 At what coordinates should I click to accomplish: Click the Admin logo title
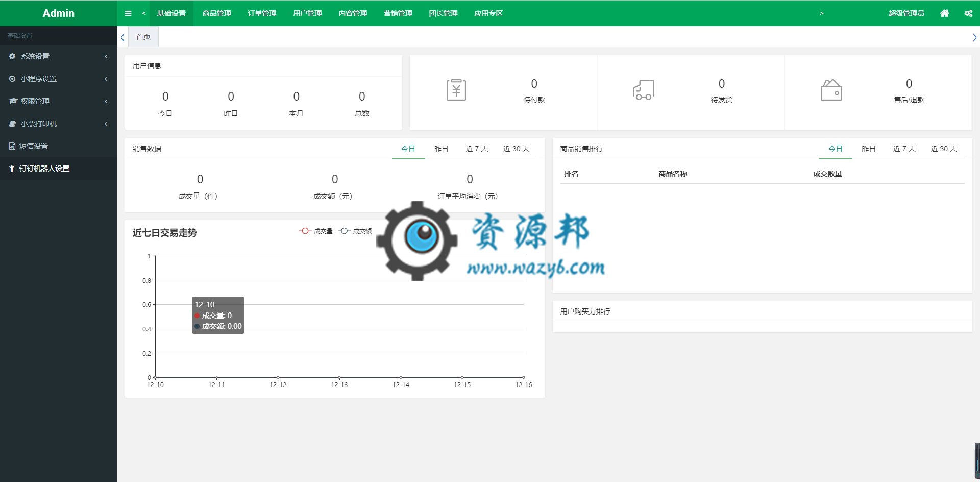pos(58,13)
